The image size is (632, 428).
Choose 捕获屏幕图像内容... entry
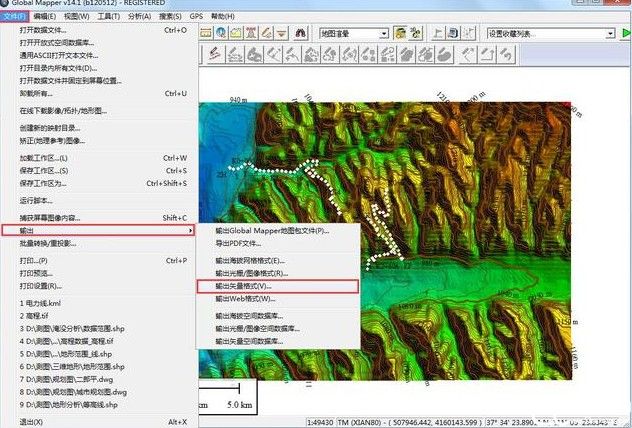point(99,218)
